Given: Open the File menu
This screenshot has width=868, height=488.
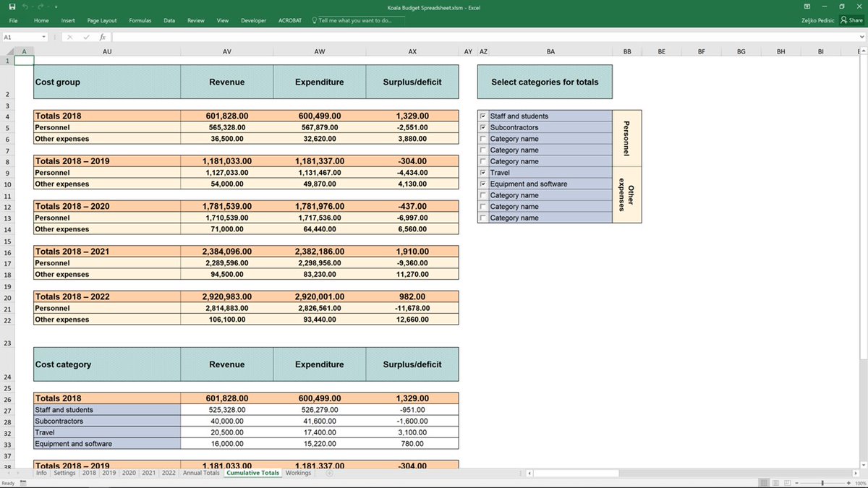Looking at the screenshot, I should click(x=13, y=20).
